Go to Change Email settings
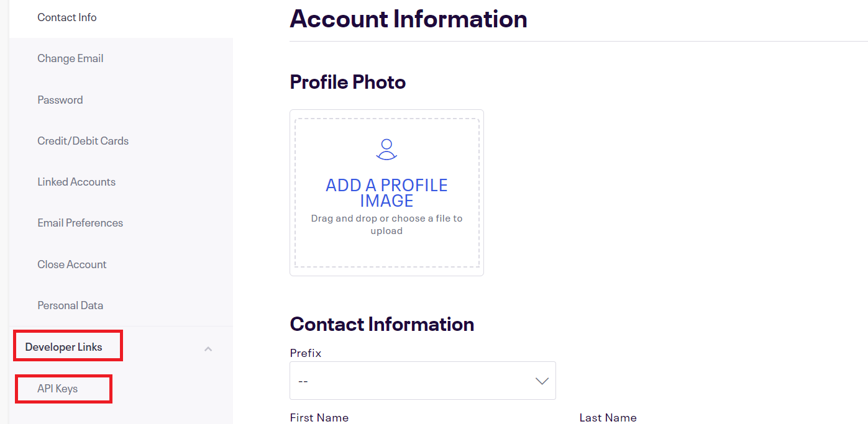Viewport: 868px width, 424px height. (70, 58)
